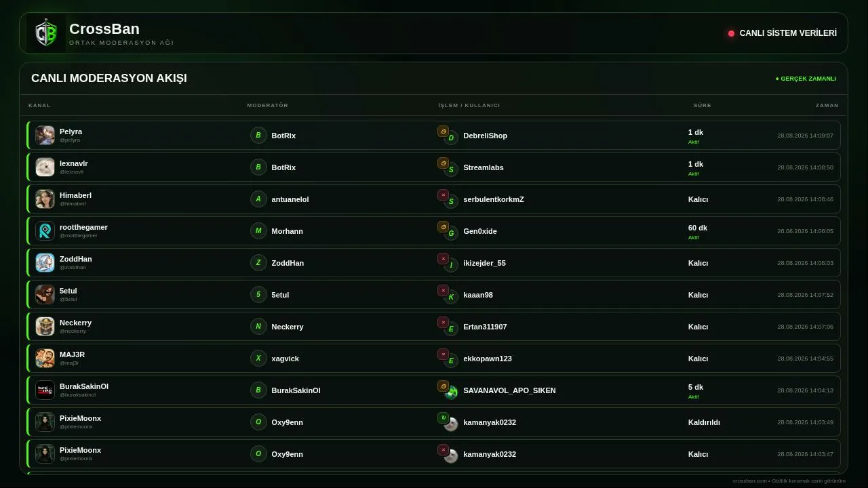Click the GERÇEK ZAMANLI indicator

tap(806, 79)
